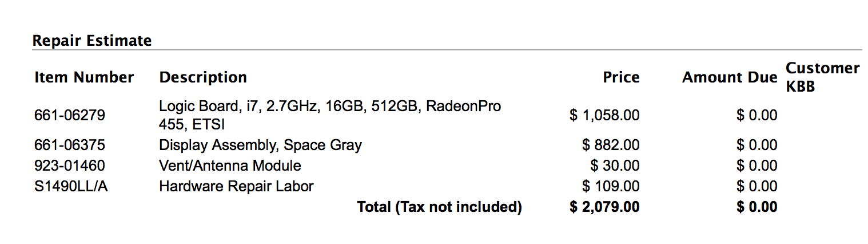Select item number 661-06279
This screenshot has width=868, height=244.
(70, 116)
